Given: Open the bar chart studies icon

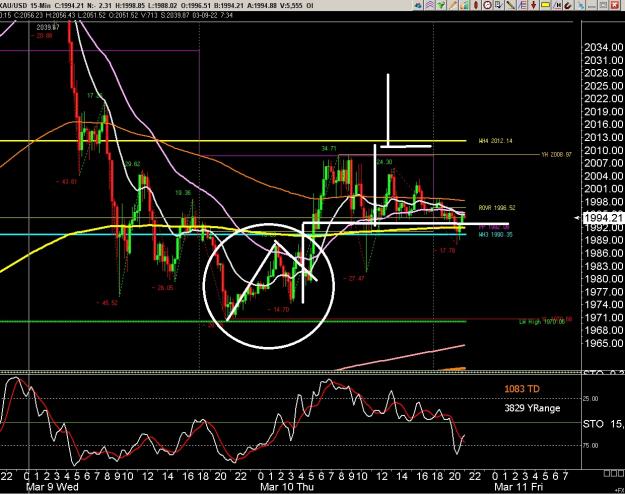Looking at the screenshot, I should [465, 5].
